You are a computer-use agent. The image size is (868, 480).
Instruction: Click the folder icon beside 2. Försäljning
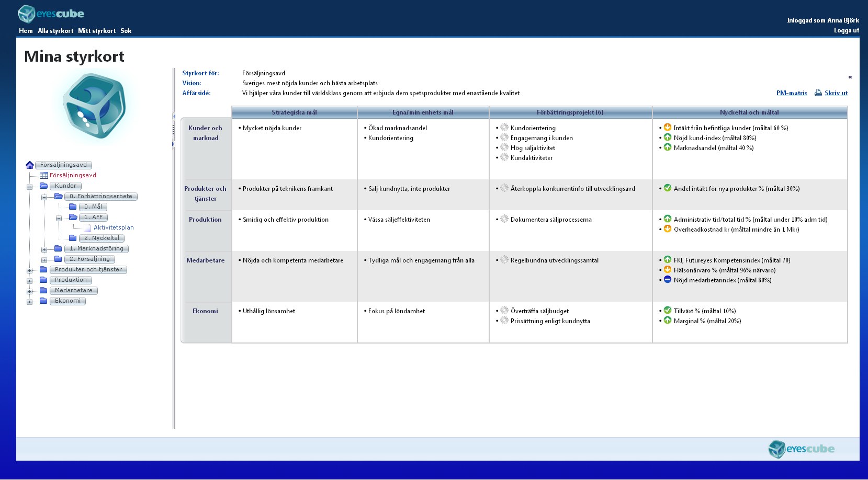click(58, 259)
